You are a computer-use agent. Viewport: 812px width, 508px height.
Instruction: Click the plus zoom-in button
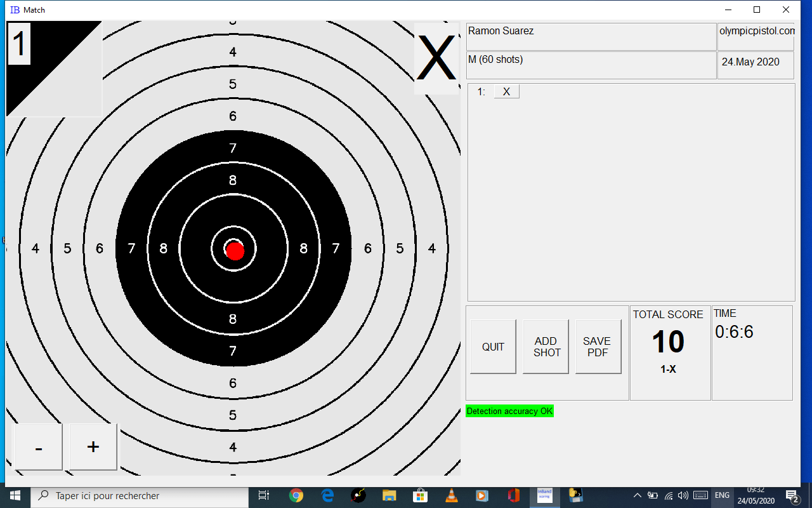click(x=93, y=447)
